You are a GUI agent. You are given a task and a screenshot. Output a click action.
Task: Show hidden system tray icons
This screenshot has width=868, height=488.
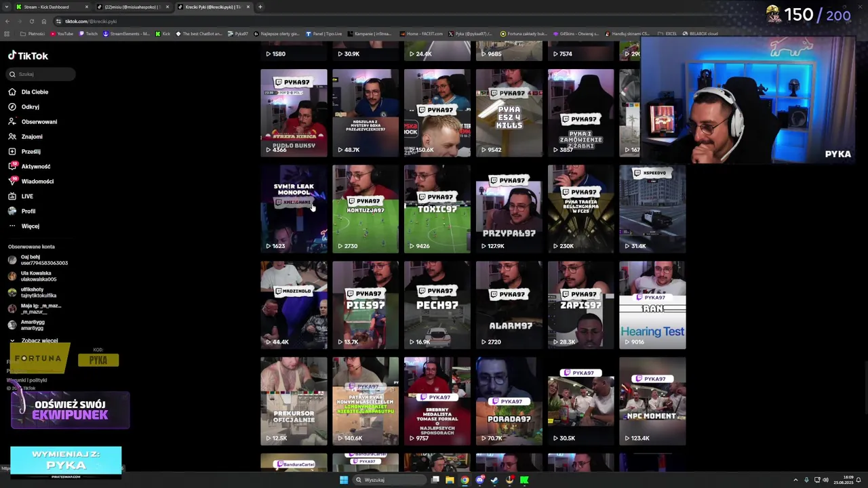click(x=795, y=480)
